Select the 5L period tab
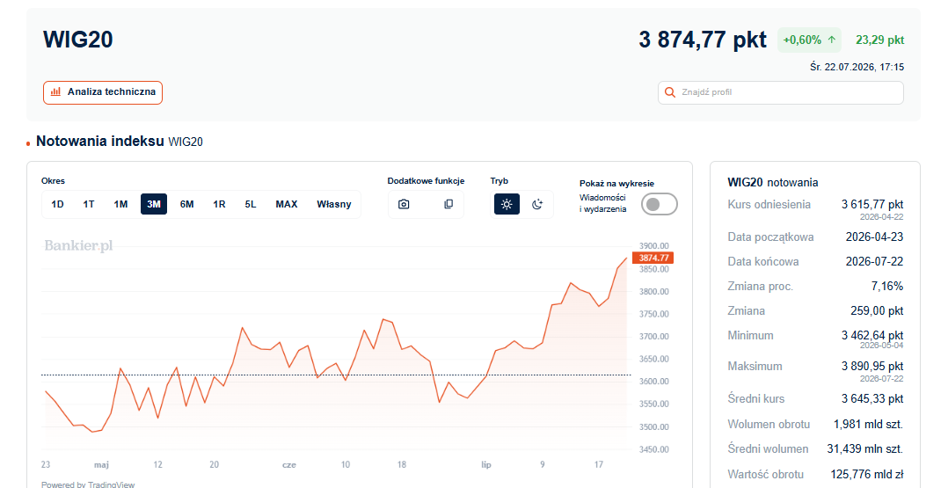948x488 pixels. point(250,204)
